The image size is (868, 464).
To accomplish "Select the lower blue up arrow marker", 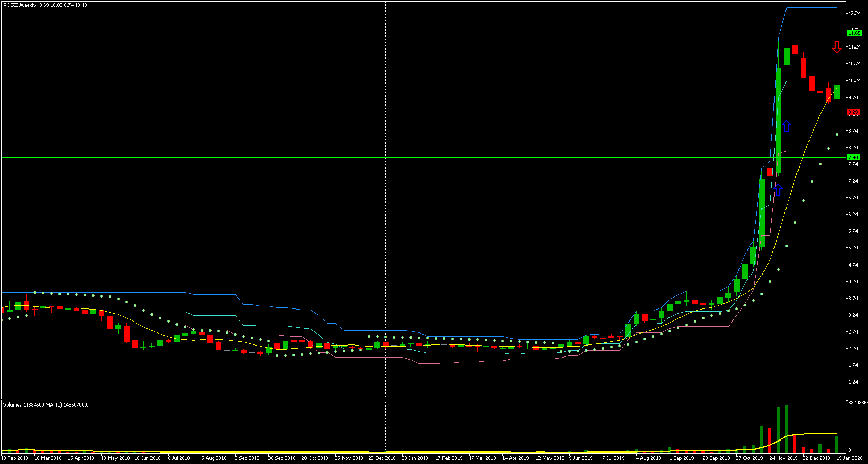I will coord(778,190).
